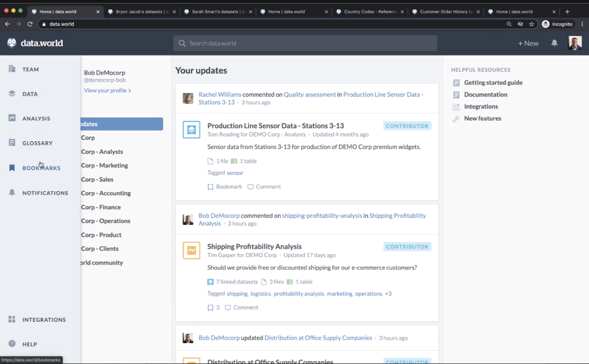Expand the +3 more tags
The width and height of the screenshot is (589, 364).
coord(388,293)
